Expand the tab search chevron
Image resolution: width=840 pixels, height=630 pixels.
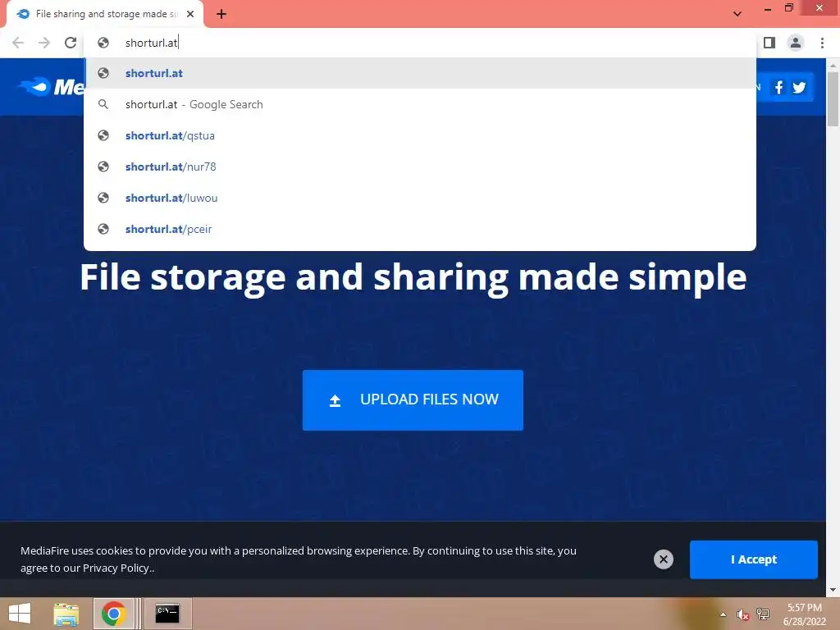[737, 14]
